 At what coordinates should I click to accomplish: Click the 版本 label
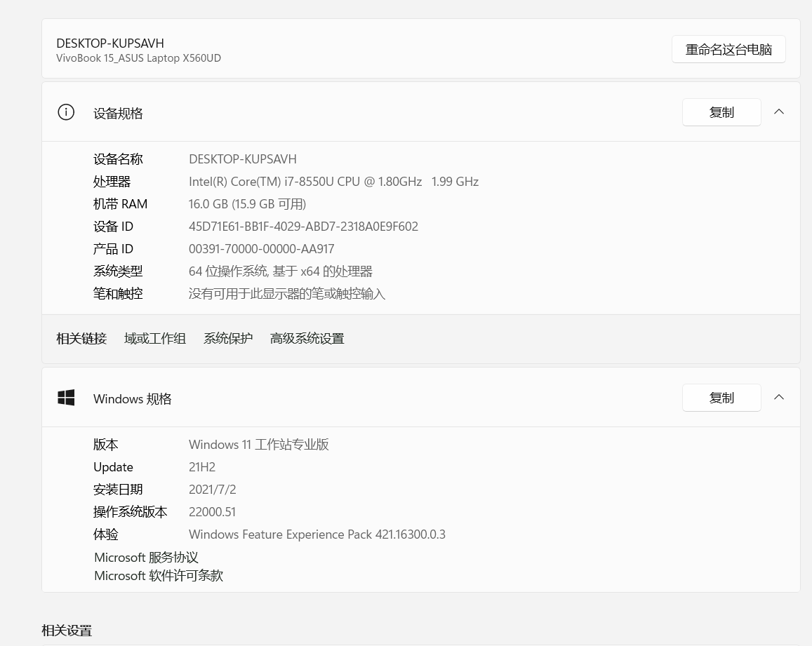click(106, 445)
